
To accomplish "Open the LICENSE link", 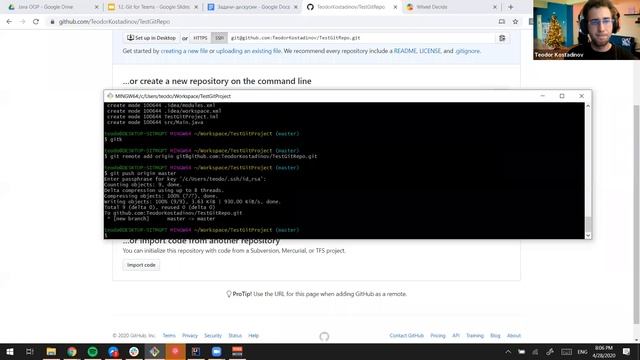I will (430, 51).
